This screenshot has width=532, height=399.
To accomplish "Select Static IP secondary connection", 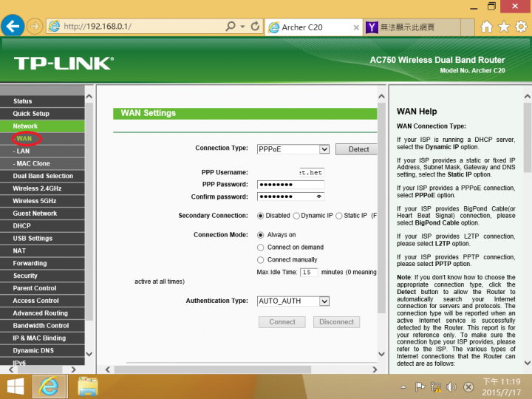I will [x=339, y=216].
